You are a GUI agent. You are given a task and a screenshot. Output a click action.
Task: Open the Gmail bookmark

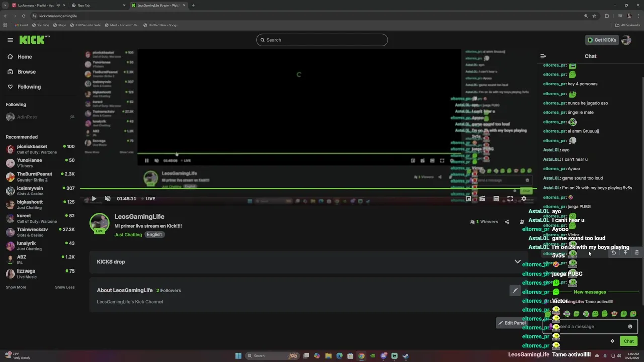click(21, 25)
